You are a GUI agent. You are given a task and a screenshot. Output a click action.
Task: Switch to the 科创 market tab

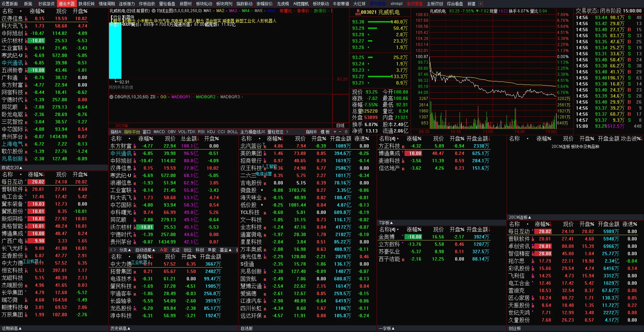[200, 250]
